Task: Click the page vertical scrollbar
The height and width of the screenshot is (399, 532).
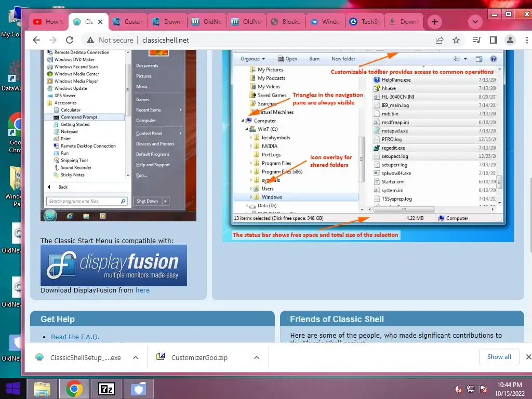Action: click(x=530, y=215)
